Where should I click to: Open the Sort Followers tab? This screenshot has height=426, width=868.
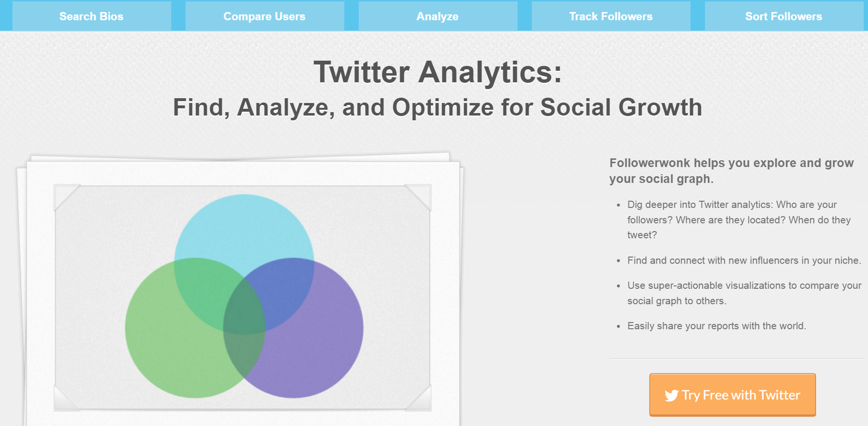784,16
